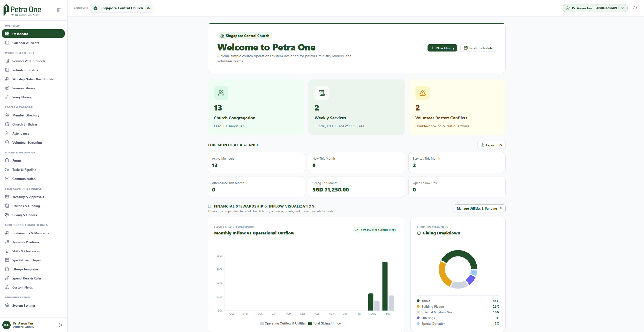Open Worship Notice Board Roster
Screen dimensions: 644x332
point(33,79)
